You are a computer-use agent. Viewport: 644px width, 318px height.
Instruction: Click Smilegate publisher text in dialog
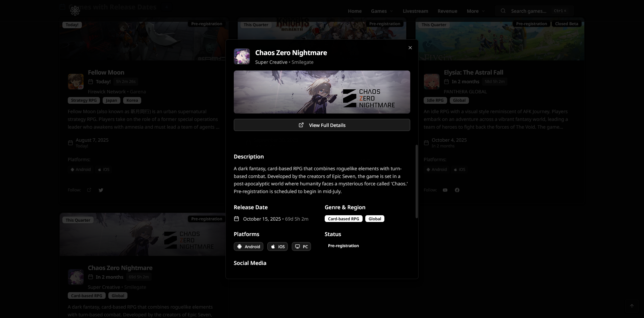pos(302,62)
